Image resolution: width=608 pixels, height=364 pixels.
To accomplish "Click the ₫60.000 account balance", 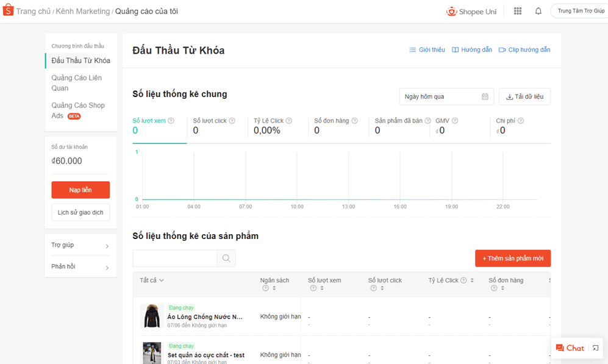I will 66,161.
